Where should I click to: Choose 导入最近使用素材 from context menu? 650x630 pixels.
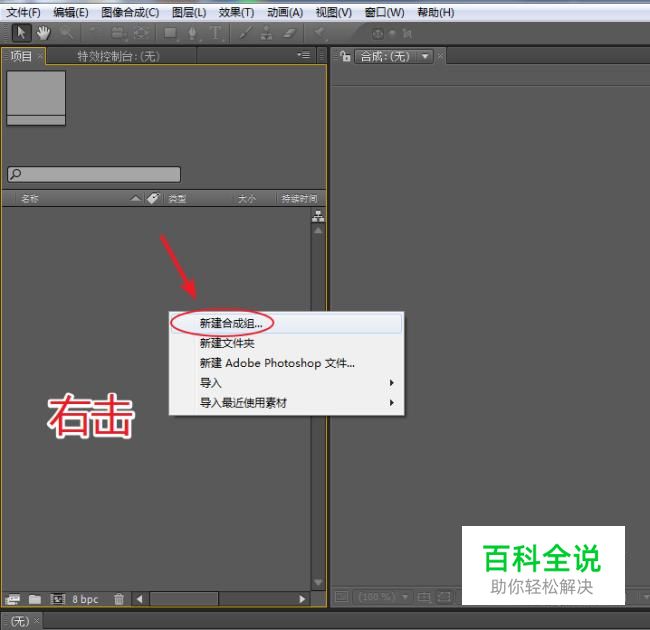(286, 402)
